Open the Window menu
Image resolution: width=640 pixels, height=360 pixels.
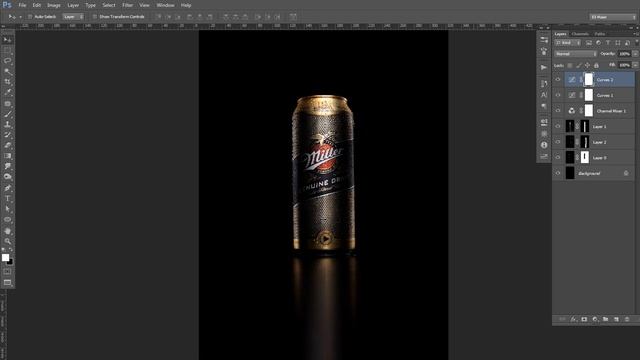[165, 5]
